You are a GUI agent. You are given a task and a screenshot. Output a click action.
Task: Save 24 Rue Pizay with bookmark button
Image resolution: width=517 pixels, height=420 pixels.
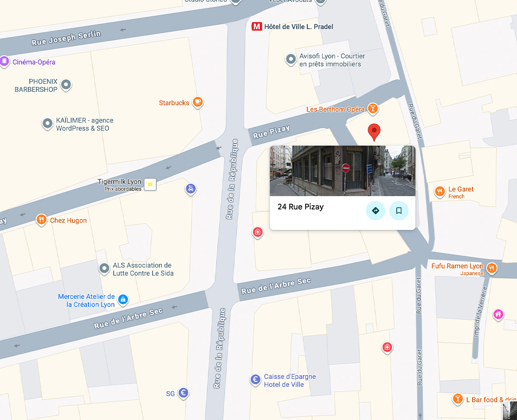point(399,210)
